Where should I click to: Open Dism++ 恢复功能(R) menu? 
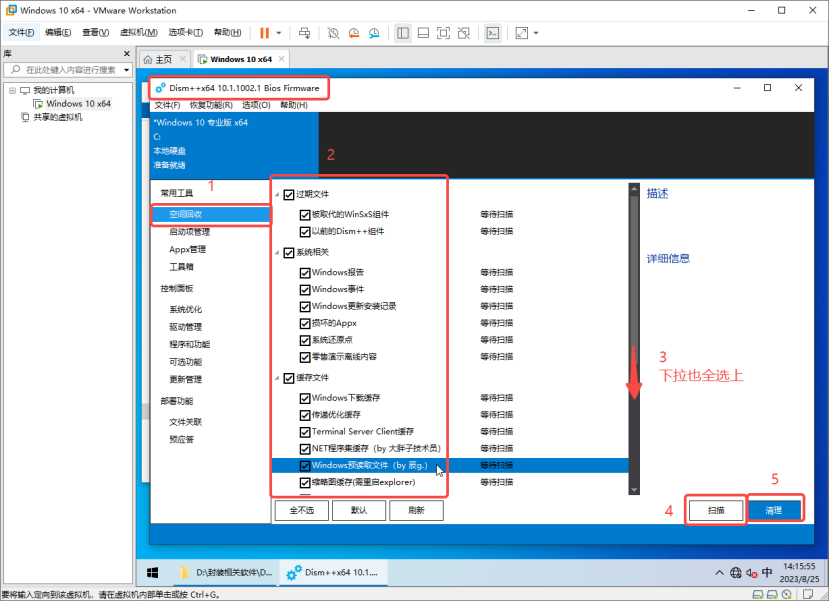coord(211,105)
